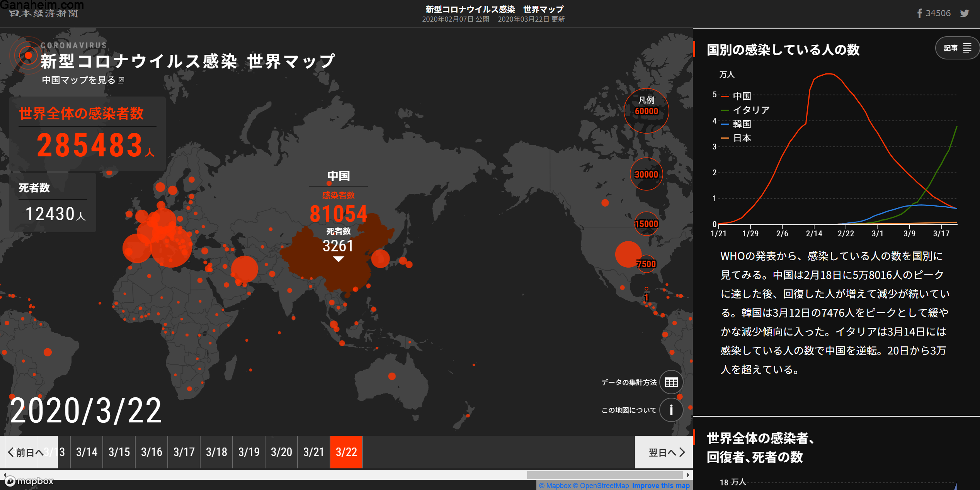Select the 3/21 date tab
This screenshot has height=490, width=980.
[x=313, y=452]
